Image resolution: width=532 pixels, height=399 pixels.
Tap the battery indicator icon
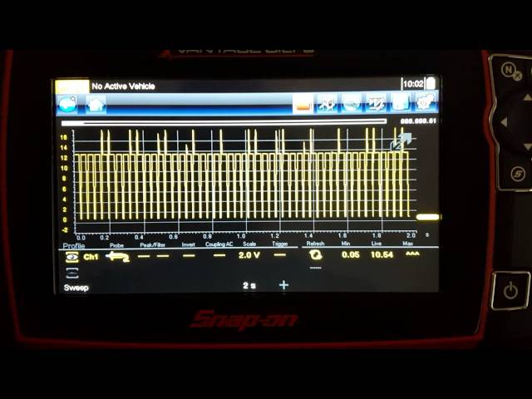pos(431,83)
